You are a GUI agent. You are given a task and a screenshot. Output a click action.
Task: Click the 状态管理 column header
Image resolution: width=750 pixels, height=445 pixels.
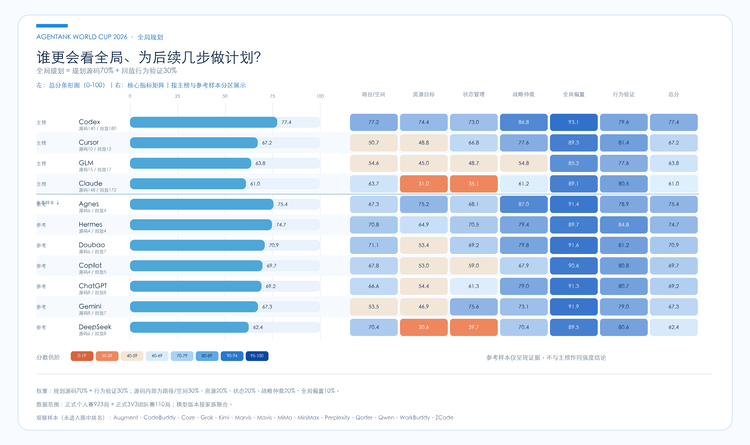474,95
